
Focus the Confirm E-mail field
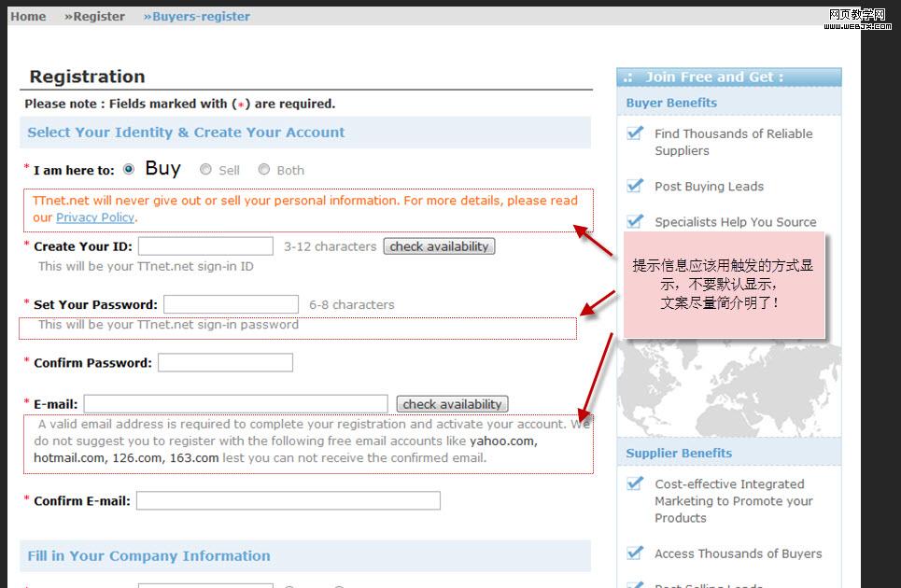click(288, 501)
